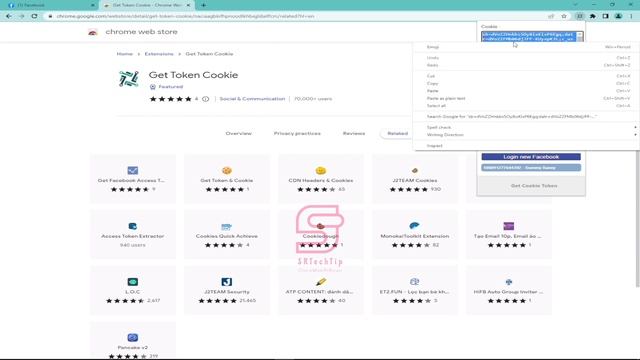This screenshot has height=360, width=640.
Task: Click the Pancake v2 extension icon
Action: pos(133,338)
